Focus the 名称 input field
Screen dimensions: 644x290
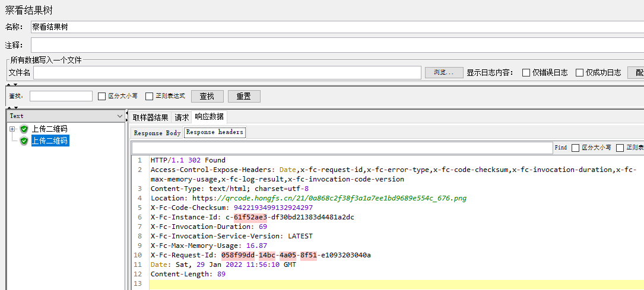click(337, 27)
